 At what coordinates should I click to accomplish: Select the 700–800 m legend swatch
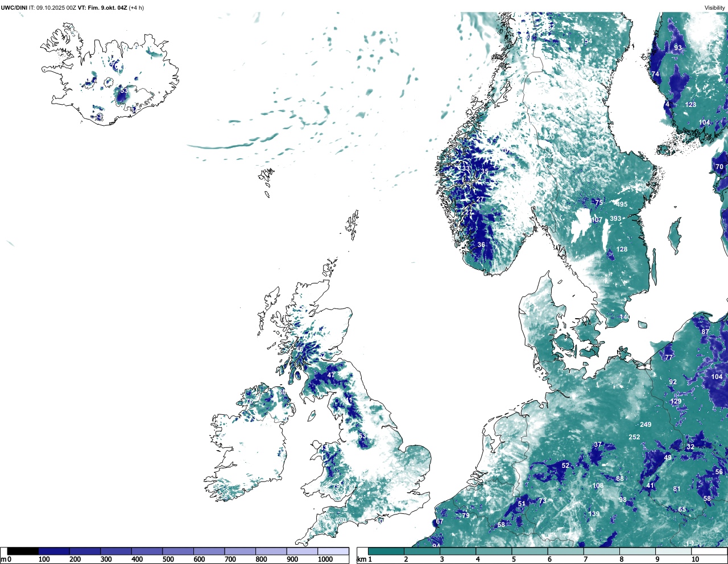pyautogui.click(x=240, y=551)
